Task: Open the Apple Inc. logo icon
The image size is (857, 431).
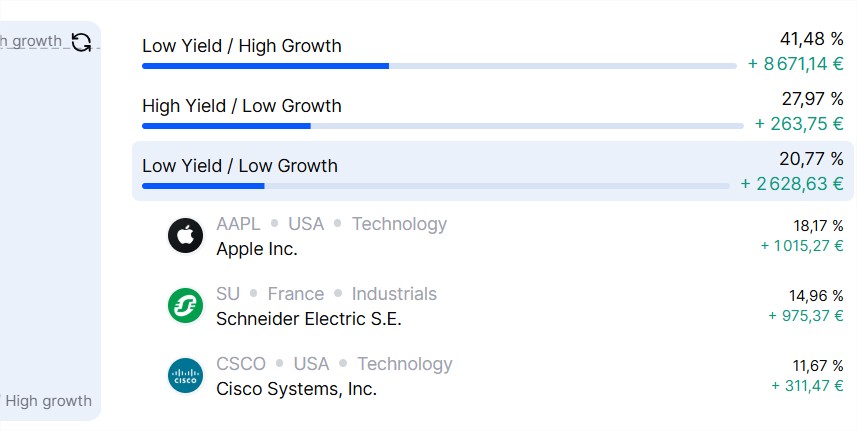Action: (x=185, y=235)
